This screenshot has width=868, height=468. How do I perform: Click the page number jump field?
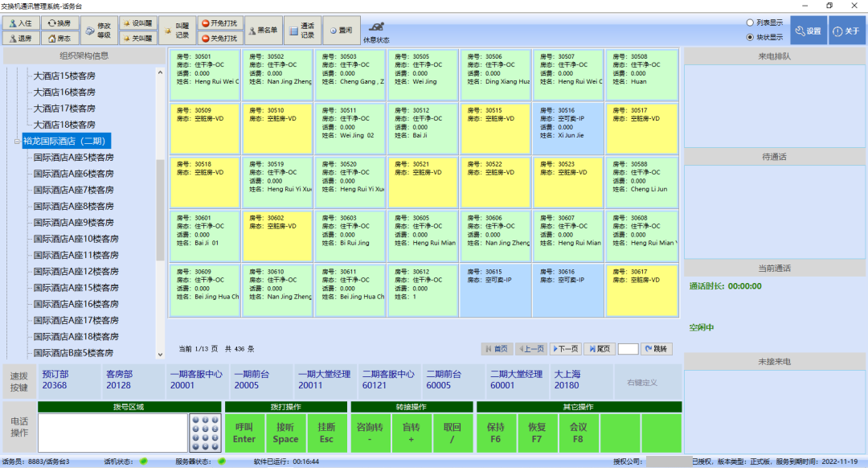tap(628, 349)
